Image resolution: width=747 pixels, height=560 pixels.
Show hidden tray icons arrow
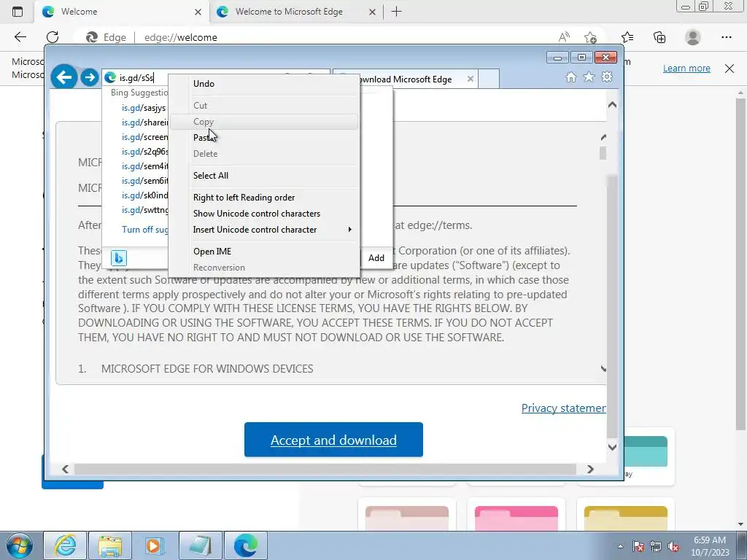(620, 546)
